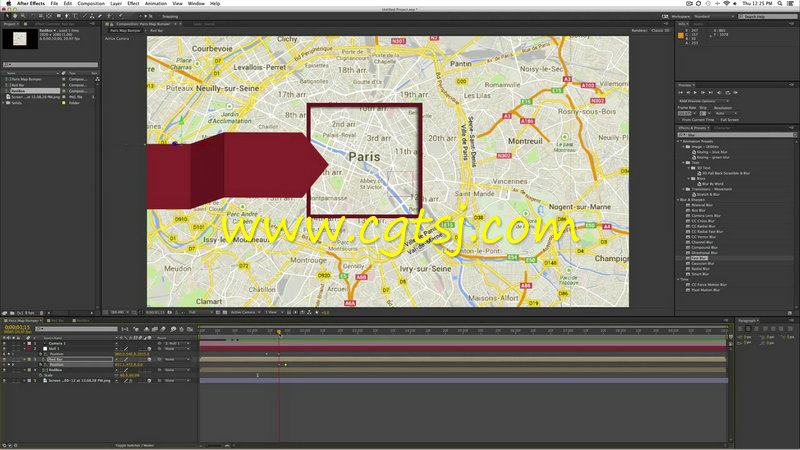Select Gaussian Blur in effects list
Viewport: 800px width, 450px height.
(x=702, y=263)
